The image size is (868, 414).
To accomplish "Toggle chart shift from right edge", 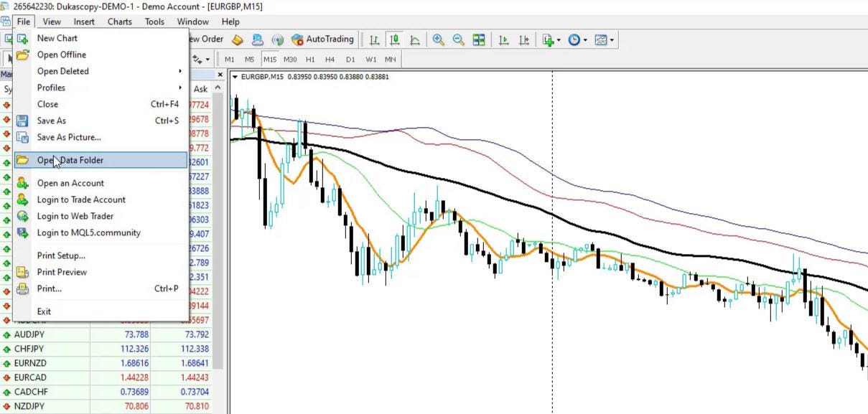I will 525,40.
